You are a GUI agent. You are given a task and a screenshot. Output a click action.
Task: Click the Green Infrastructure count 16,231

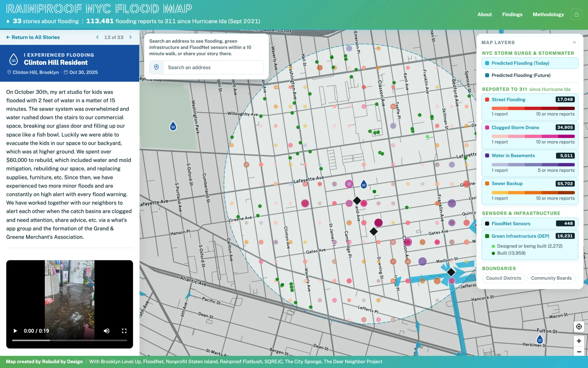[565, 236]
